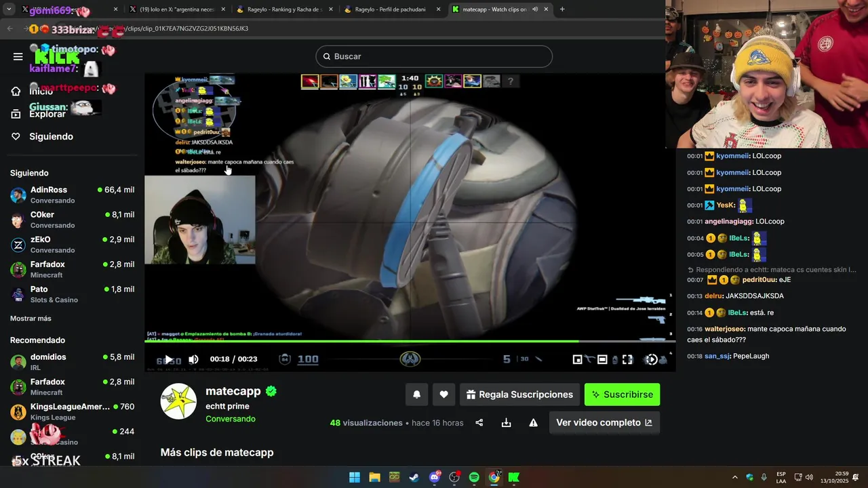The image size is (868, 488).
Task: Click the Buscar search field
Action: 434,56
